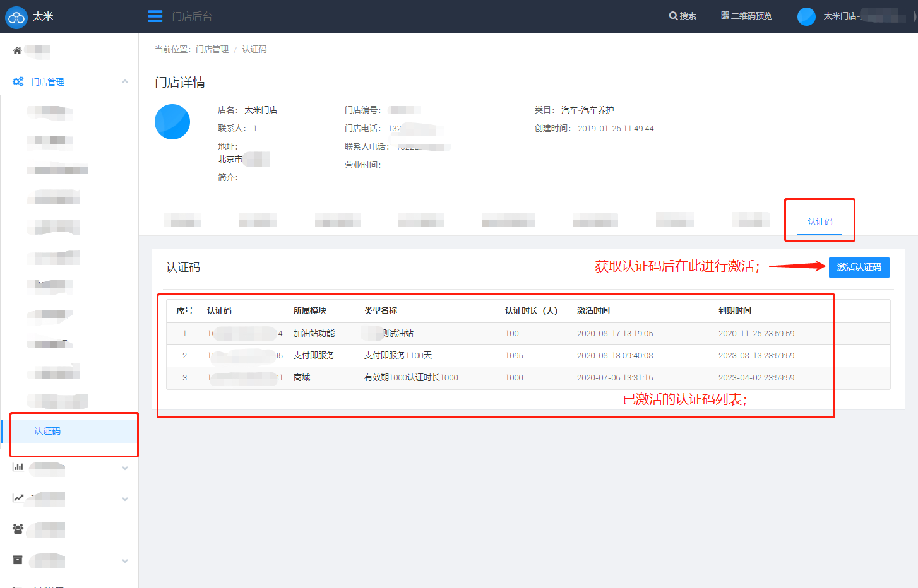Click expiry time 2023-08-13 23:59:59
The width and height of the screenshot is (918, 588).
point(756,355)
